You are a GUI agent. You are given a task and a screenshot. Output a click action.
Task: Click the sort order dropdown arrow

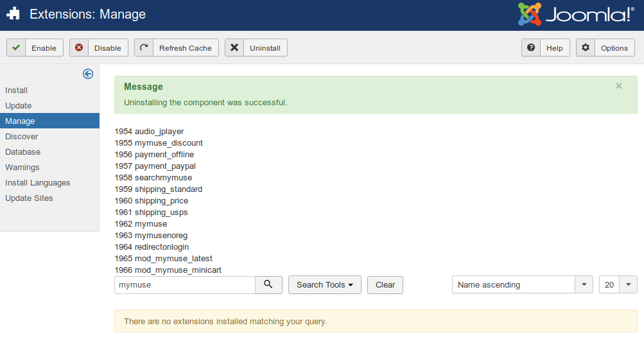tap(584, 284)
